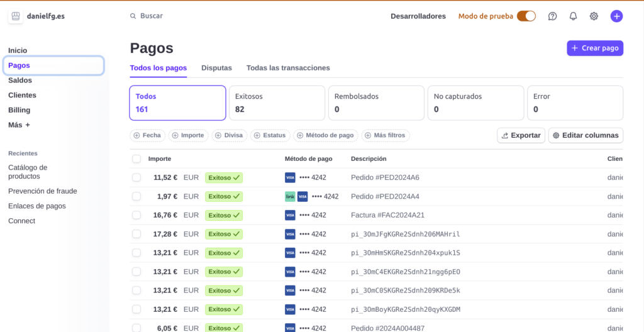644x332 pixels.
Task: Click Visa icon on Pedido #PED2024A6 row
Action: tap(290, 177)
